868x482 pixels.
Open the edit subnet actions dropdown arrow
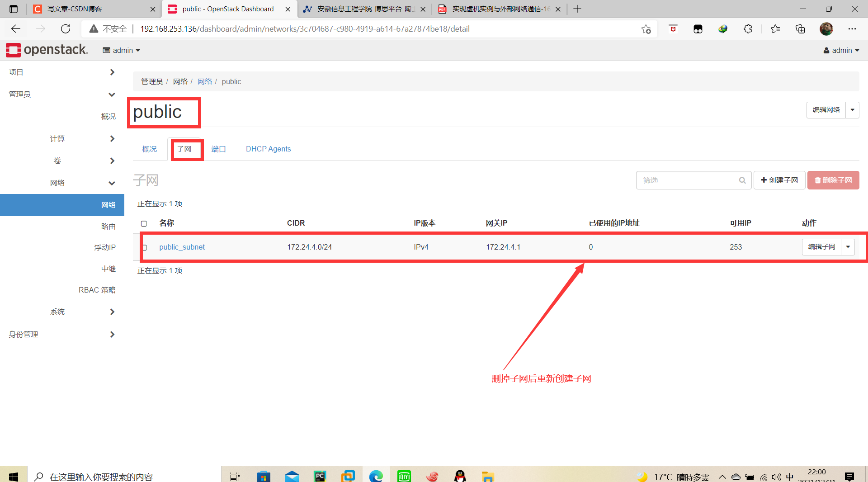(848, 247)
